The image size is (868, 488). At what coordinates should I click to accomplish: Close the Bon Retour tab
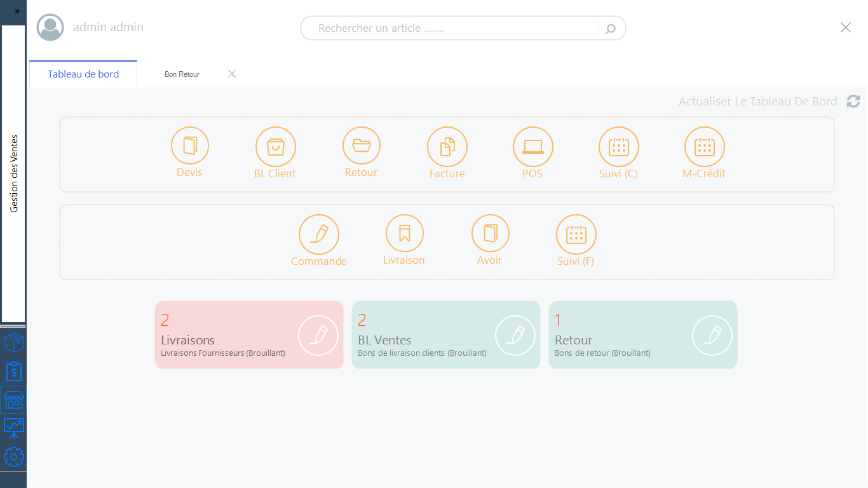pos(232,74)
